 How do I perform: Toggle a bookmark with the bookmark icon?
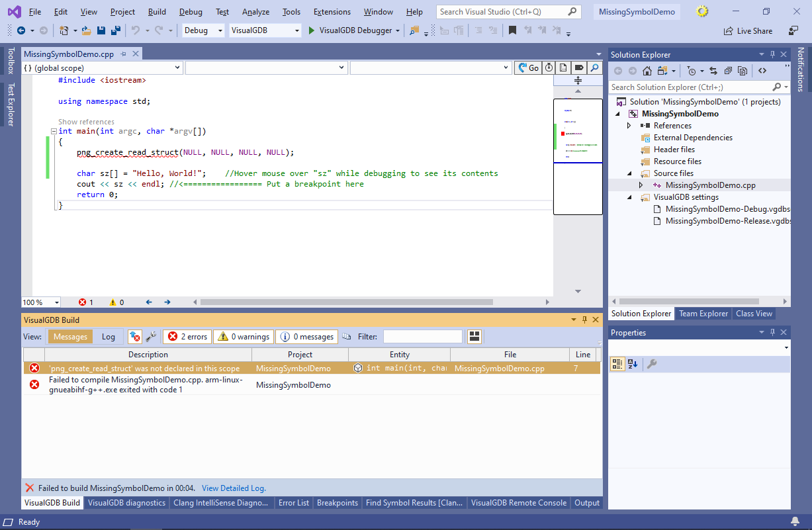(x=512, y=30)
